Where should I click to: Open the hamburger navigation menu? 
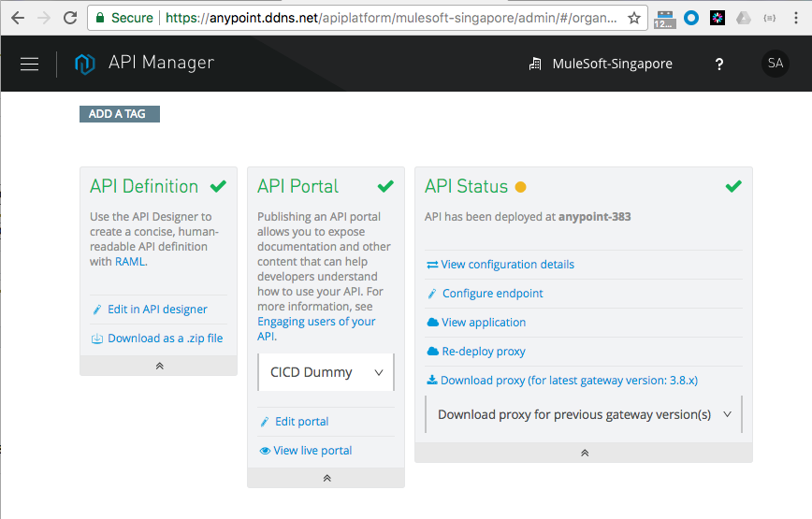pos(30,64)
